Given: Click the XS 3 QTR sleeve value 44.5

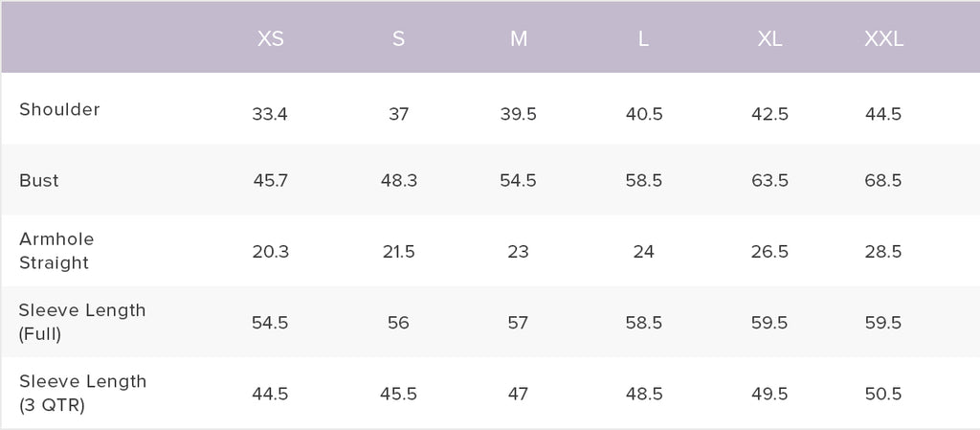Looking at the screenshot, I should click(270, 394).
